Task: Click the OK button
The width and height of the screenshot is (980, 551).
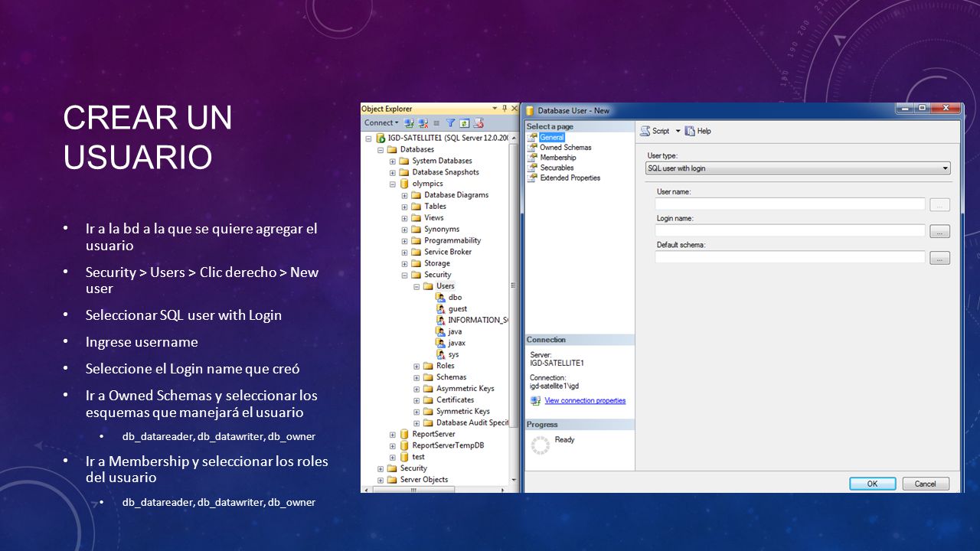Action: [x=873, y=484]
